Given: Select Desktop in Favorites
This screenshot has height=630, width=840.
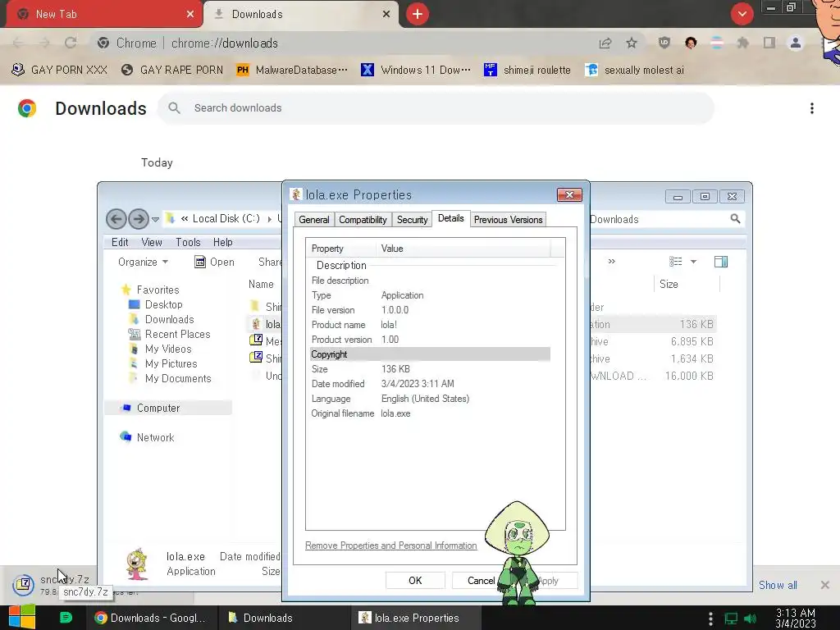Looking at the screenshot, I should [163, 304].
